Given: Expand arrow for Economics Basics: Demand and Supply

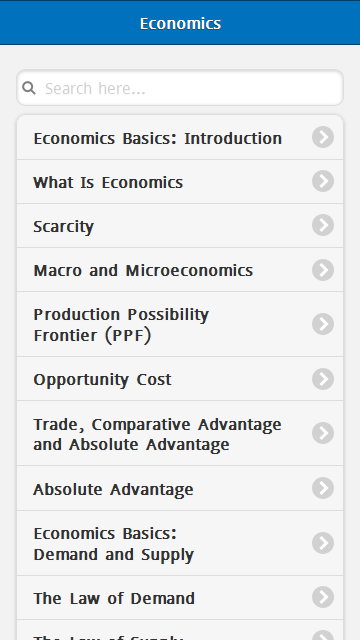Looking at the screenshot, I should point(323,543).
